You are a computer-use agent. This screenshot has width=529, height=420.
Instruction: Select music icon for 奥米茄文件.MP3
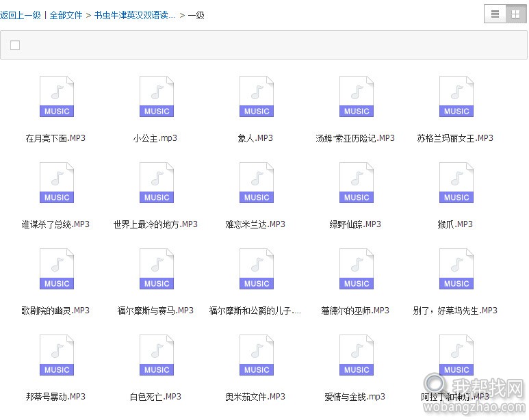[x=257, y=355]
